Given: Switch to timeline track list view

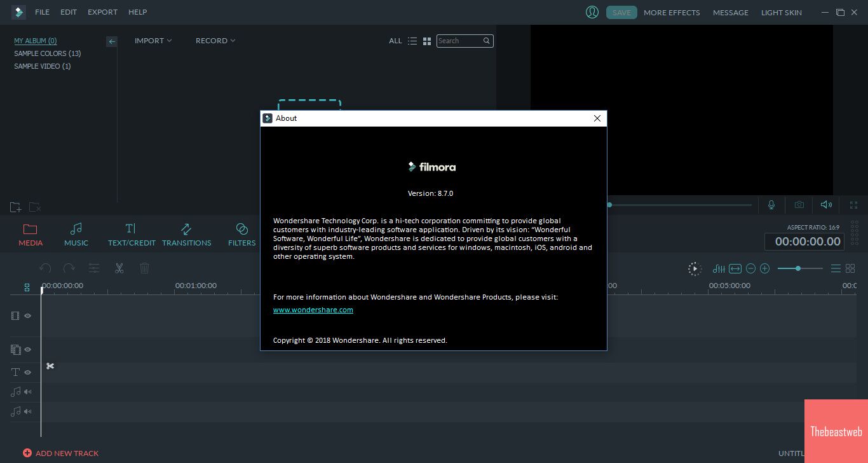Looking at the screenshot, I should point(836,269).
